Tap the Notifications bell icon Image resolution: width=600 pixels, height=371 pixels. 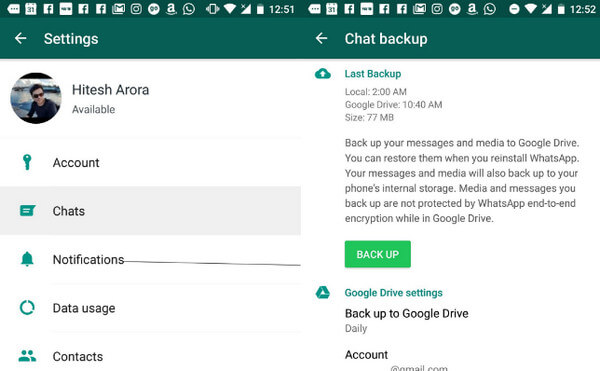27,259
